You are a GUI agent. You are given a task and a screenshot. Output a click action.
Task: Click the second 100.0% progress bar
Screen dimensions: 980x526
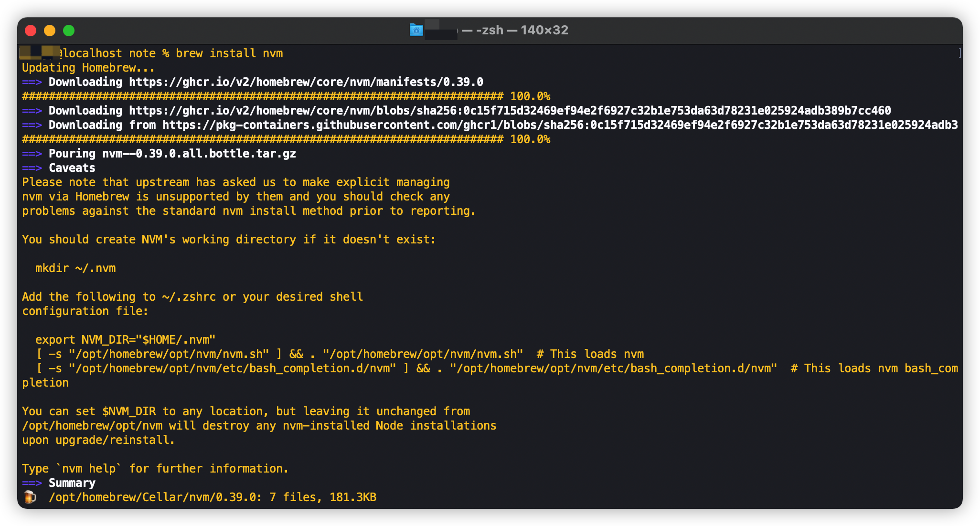(286, 139)
